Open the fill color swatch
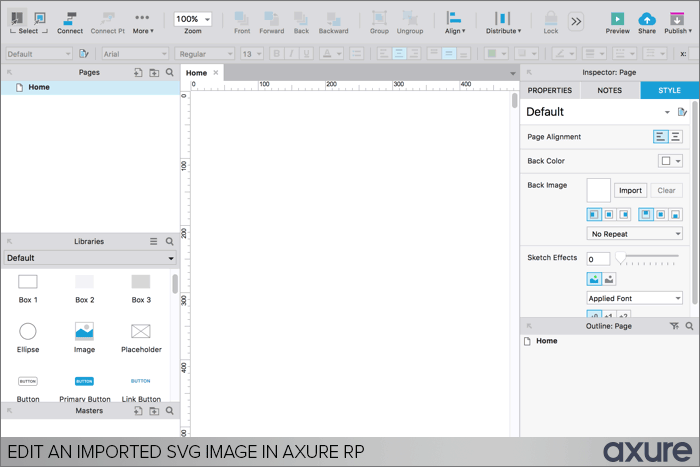This screenshot has height=467, width=700. 496,54
